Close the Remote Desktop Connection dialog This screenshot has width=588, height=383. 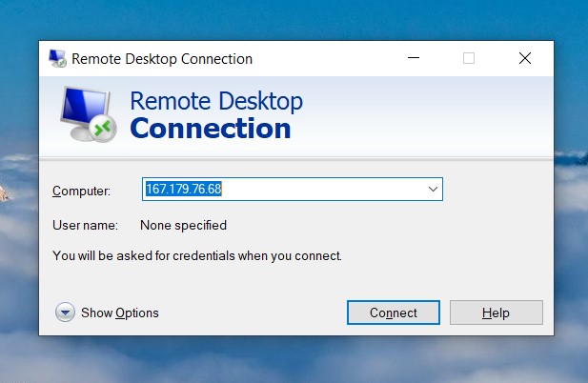point(524,58)
